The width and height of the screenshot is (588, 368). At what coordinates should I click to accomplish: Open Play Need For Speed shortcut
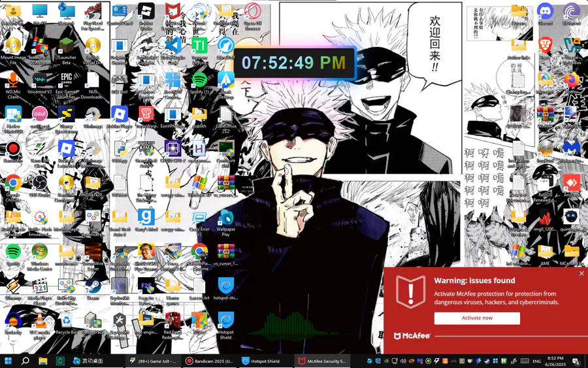click(93, 16)
